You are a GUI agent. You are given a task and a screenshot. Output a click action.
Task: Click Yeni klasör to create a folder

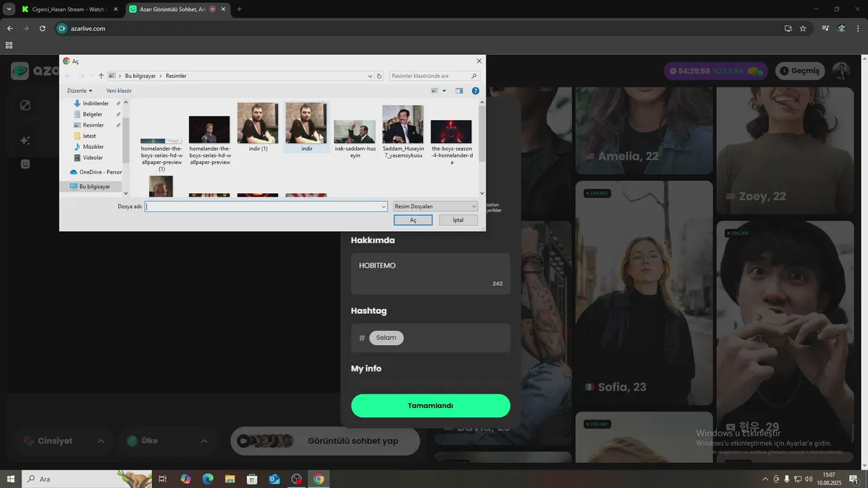[x=119, y=91]
